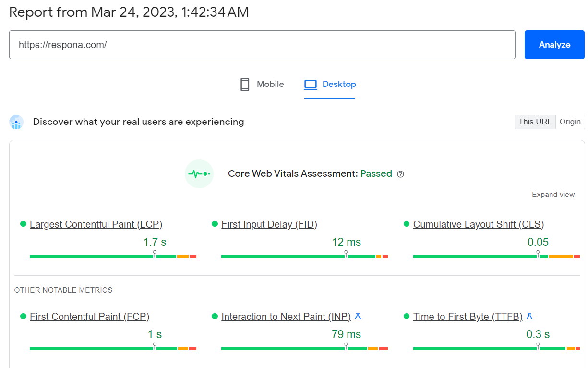The image size is (588, 368).
Task: Click the URL input field
Action: pyautogui.click(x=262, y=45)
